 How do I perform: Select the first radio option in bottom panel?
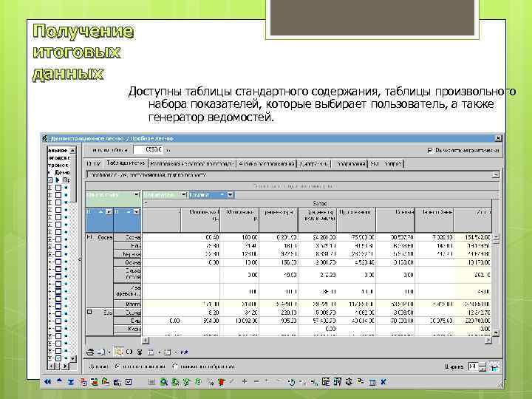[x=117, y=366]
